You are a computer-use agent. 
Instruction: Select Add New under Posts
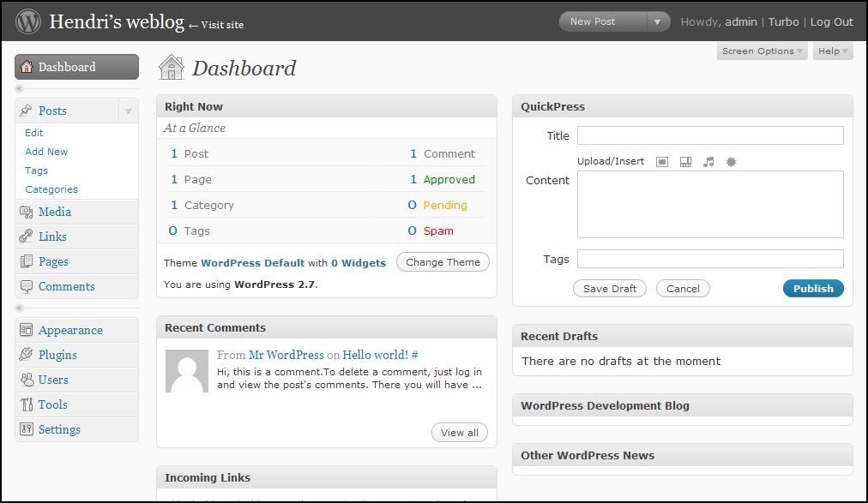click(x=46, y=152)
